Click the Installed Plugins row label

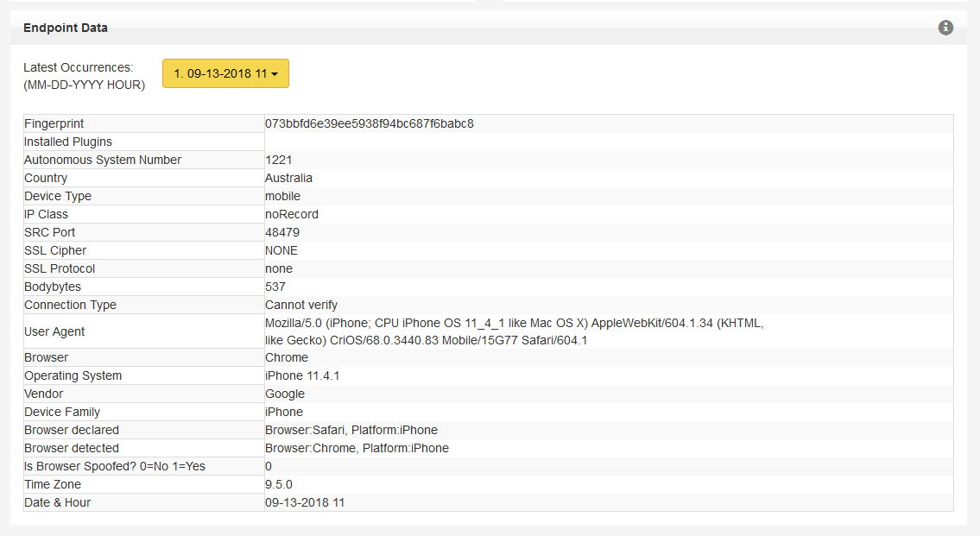tap(68, 142)
